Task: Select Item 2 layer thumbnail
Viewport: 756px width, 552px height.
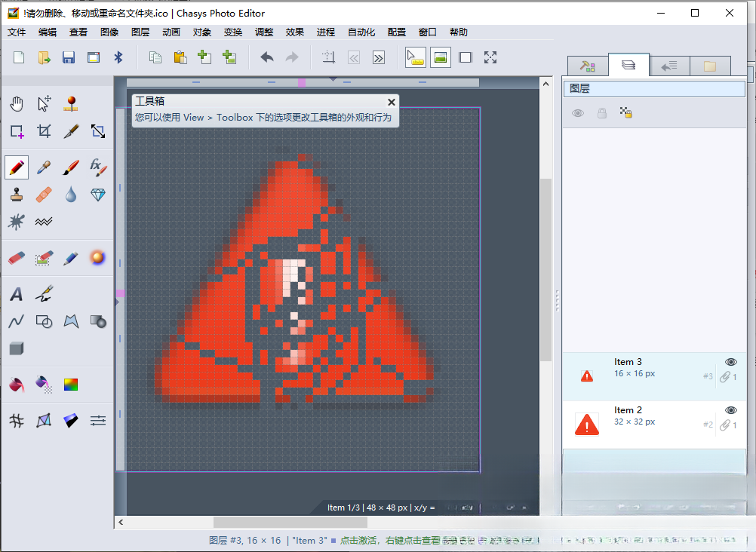Action: 587,425
